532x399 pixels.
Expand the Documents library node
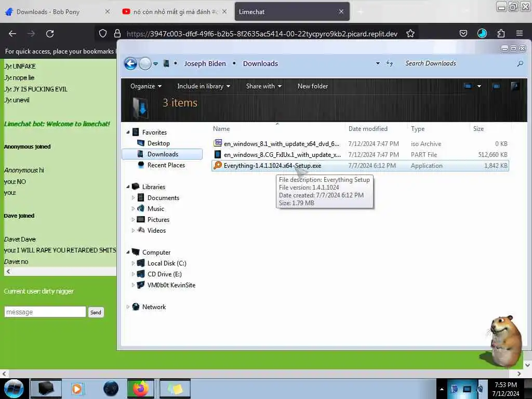[x=133, y=197]
